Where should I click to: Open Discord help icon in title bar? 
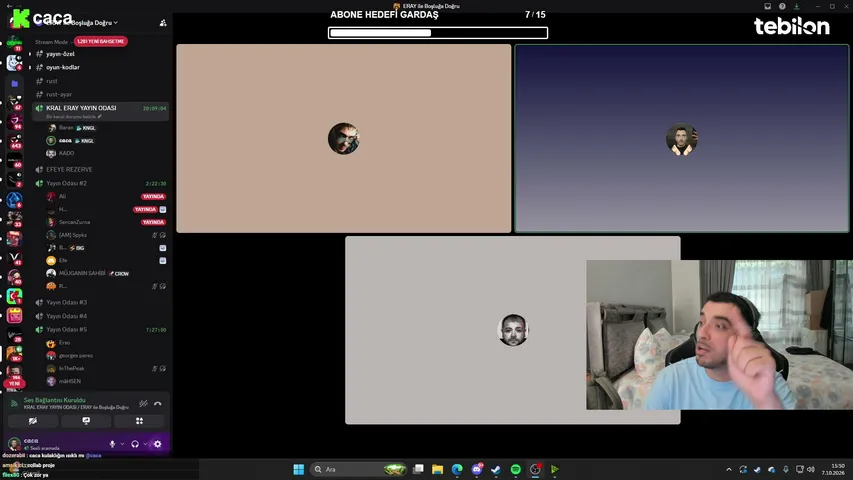point(782,6)
